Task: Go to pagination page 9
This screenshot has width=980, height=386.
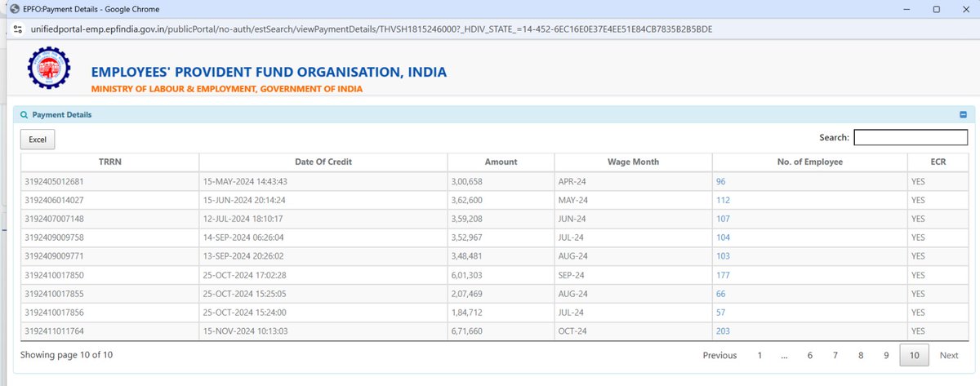Action: tap(886, 355)
